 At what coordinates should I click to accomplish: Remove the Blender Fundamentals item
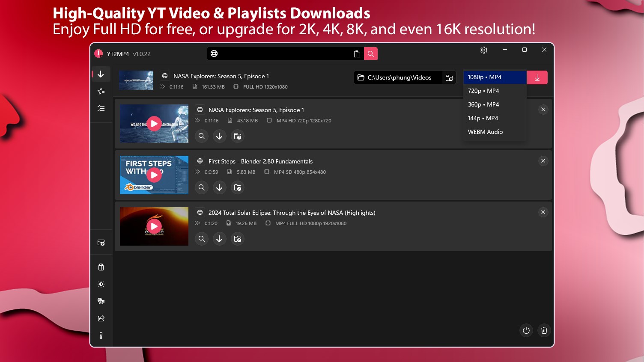coord(543,161)
